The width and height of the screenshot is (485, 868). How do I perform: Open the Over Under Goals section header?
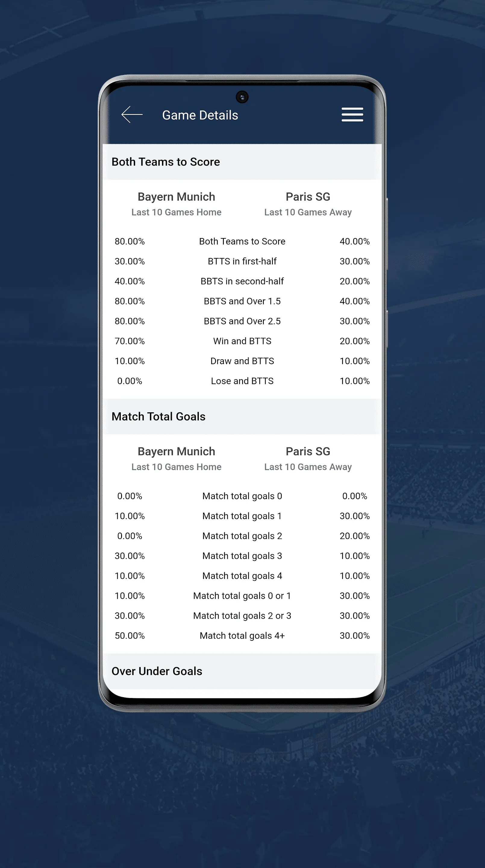coord(242,671)
